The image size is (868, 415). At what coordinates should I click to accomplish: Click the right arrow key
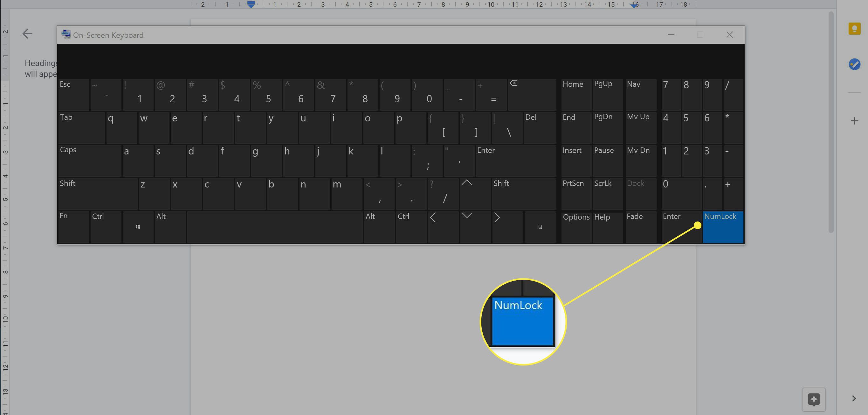pos(507,227)
